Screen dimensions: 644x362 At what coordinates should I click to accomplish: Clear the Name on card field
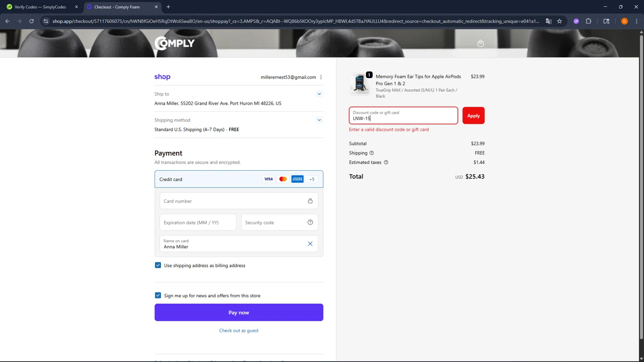pos(310,244)
